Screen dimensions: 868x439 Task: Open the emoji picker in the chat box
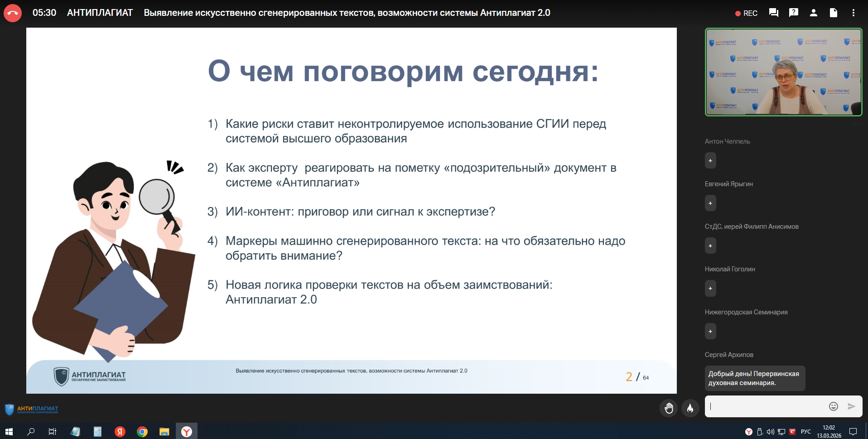833,406
